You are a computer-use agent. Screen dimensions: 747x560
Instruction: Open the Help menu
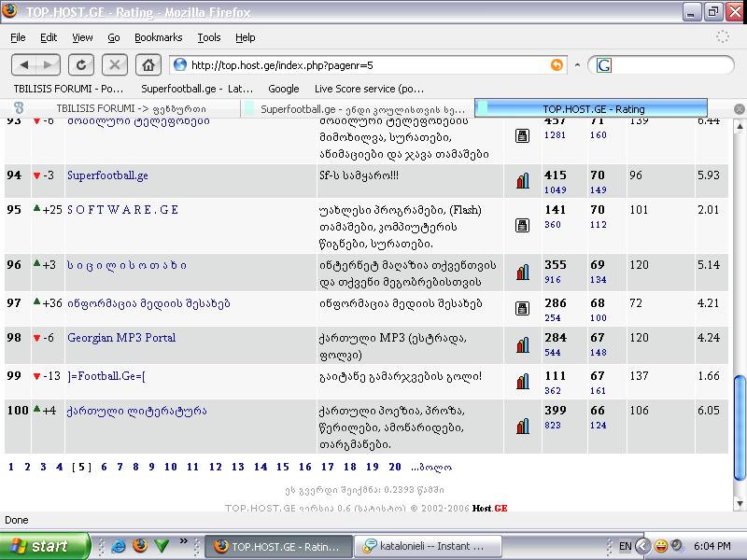[246, 37]
